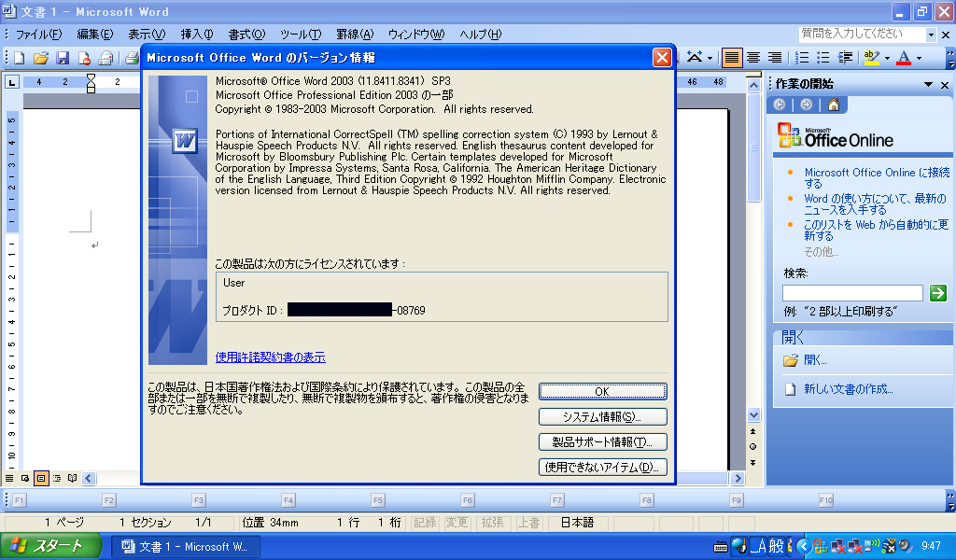Toggle the 変更 track changes indicator
This screenshot has height=560, width=956.
click(x=457, y=523)
